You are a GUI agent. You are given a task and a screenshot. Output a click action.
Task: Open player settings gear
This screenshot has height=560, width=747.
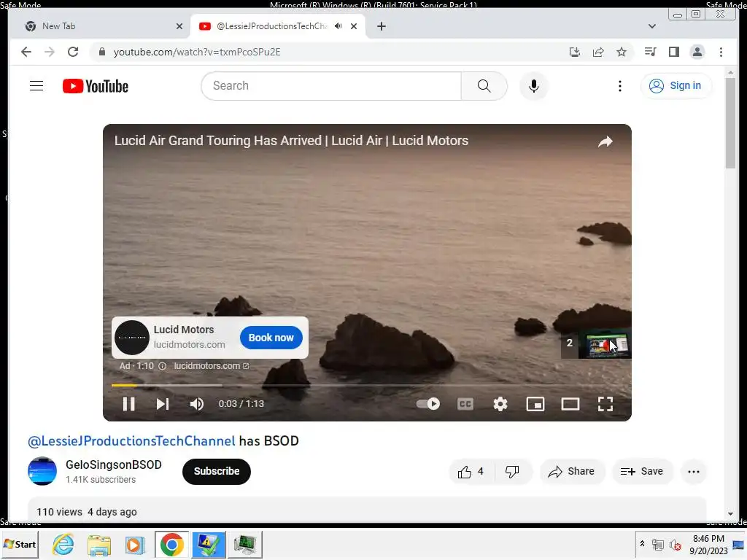click(500, 404)
